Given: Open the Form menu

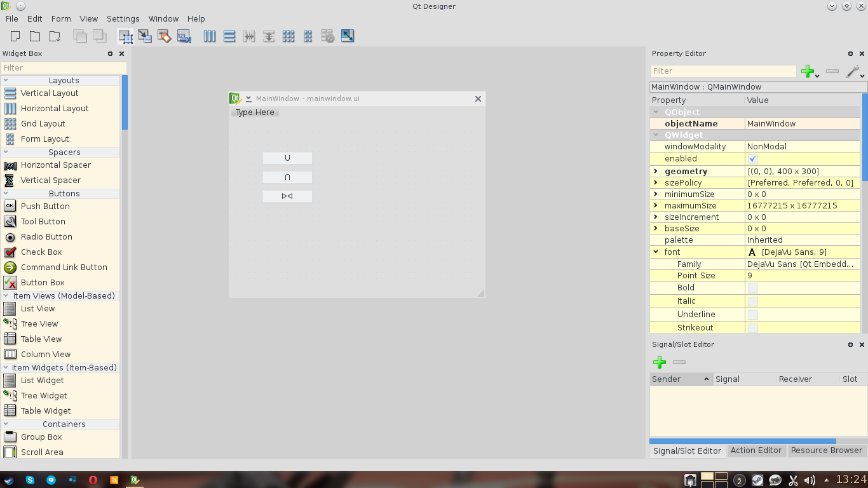Looking at the screenshot, I should (61, 19).
